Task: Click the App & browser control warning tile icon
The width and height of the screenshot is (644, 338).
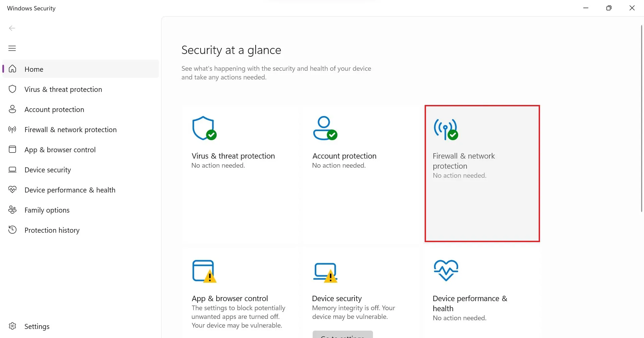Action: [x=204, y=271]
